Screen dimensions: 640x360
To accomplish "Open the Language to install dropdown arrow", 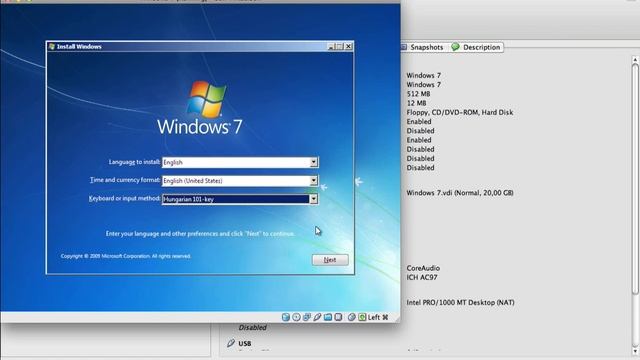I will click(x=313, y=162).
